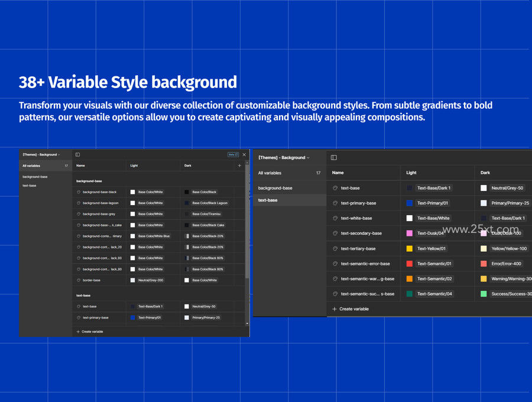Click the plus icon to add a mode column
Image resolution: width=532 pixels, height=402 pixels.
(239, 166)
